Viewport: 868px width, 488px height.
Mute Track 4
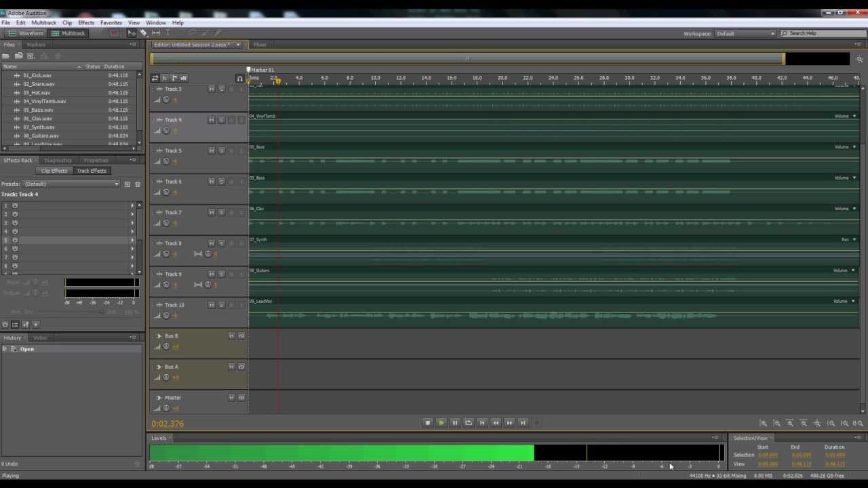pyautogui.click(x=212, y=120)
